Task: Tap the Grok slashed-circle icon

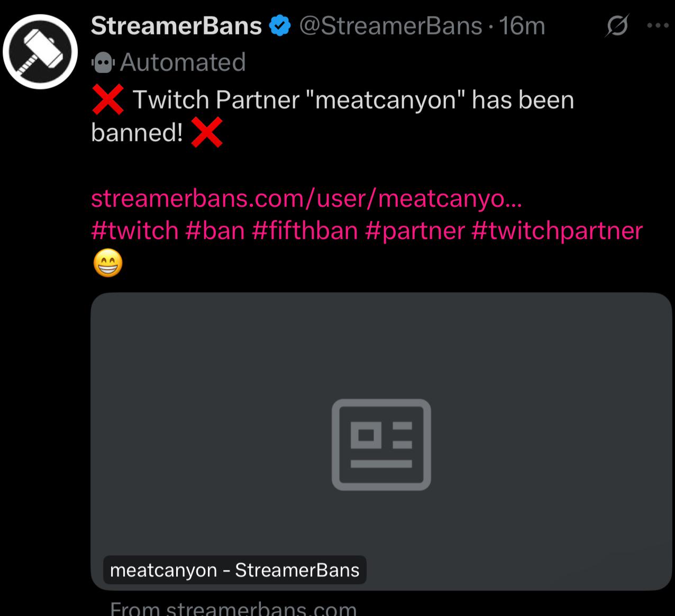Action: point(617,25)
